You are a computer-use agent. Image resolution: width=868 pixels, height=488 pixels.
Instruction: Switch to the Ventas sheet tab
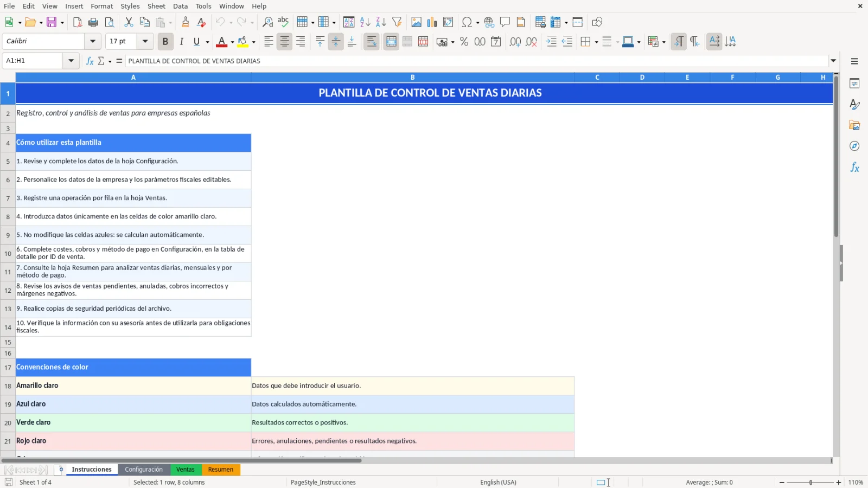(x=186, y=470)
